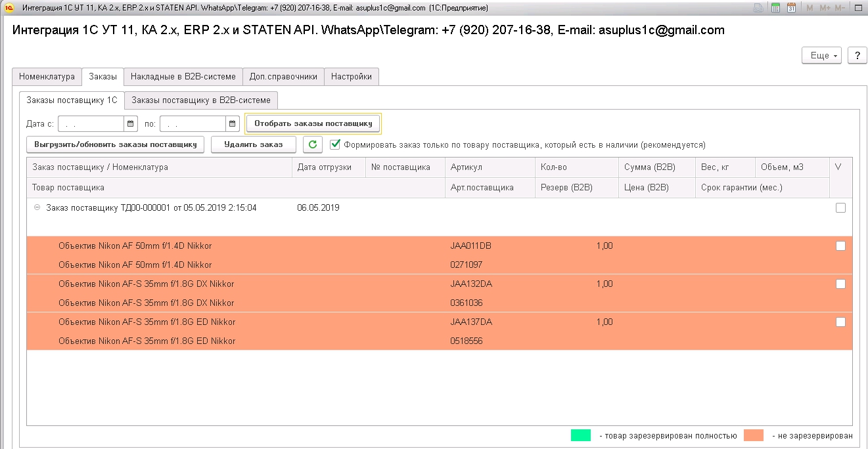868x449 pixels.
Task: Click the Заказ поставщику / Номенклатура column header
Action: pos(159,167)
